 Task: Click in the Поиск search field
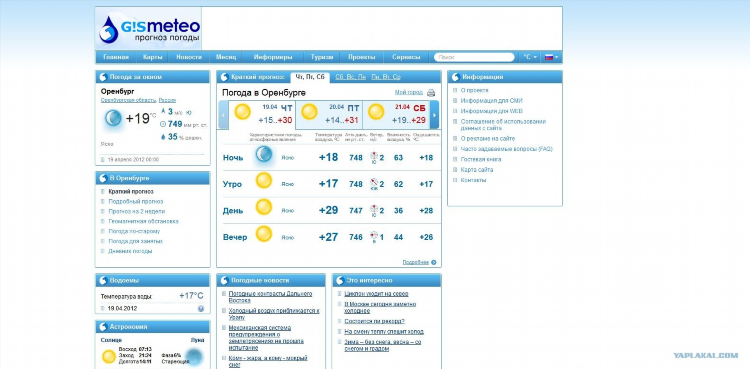click(x=474, y=57)
